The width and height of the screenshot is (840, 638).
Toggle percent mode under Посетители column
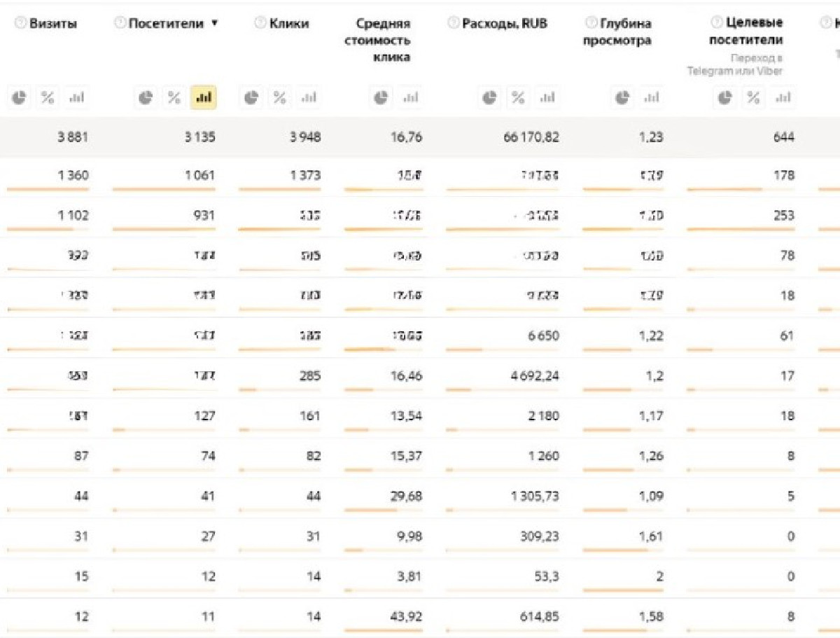click(174, 98)
